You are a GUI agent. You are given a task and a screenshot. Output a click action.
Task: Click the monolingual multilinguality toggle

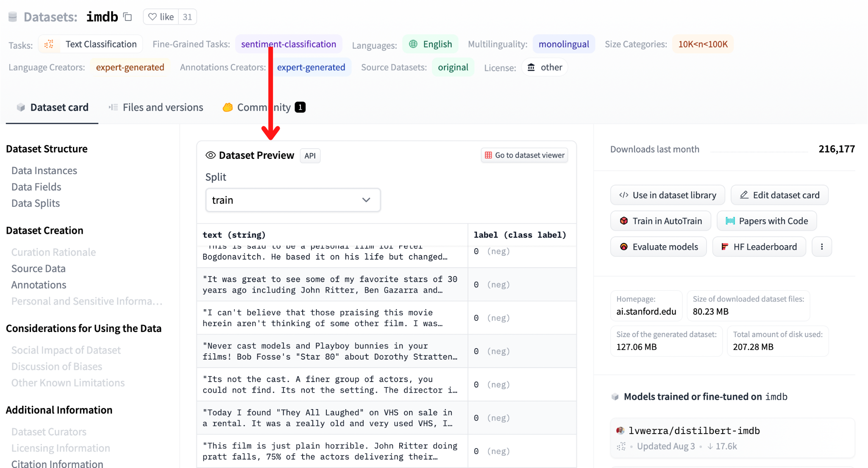563,44
